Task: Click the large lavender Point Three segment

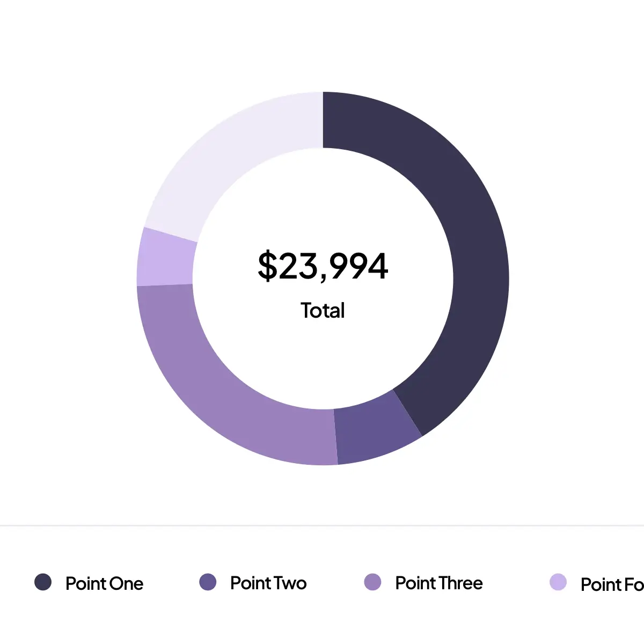Action: pos(225,386)
